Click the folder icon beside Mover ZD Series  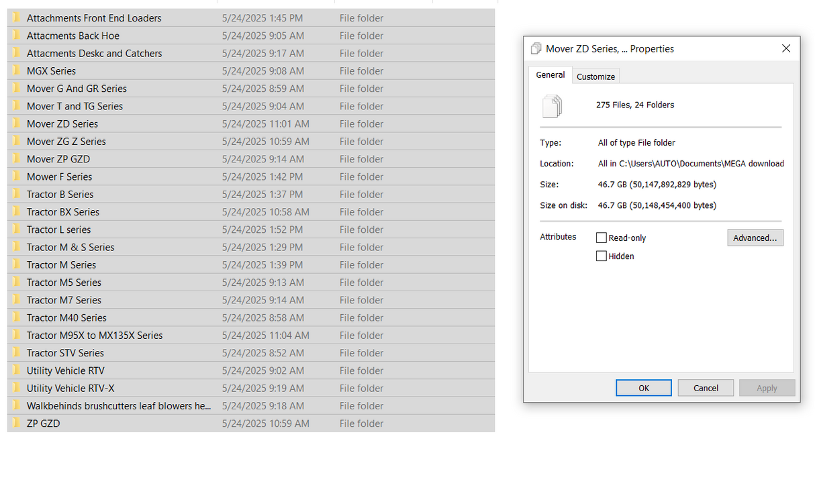[16, 124]
